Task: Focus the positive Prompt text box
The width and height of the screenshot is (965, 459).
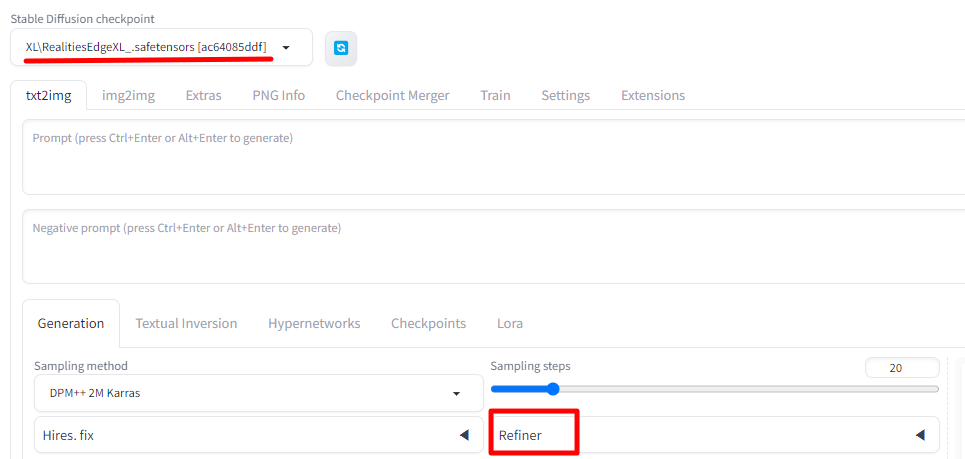Action: [x=494, y=158]
